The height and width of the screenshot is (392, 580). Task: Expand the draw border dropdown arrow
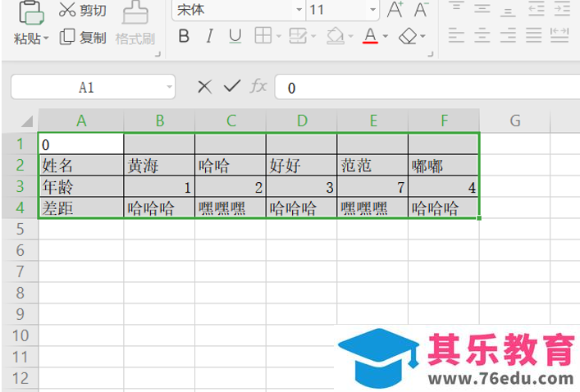(313, 36)
